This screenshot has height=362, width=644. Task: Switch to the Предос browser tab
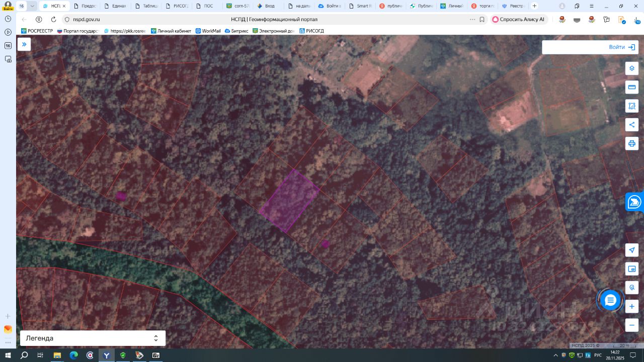click(x=85, y=6)
